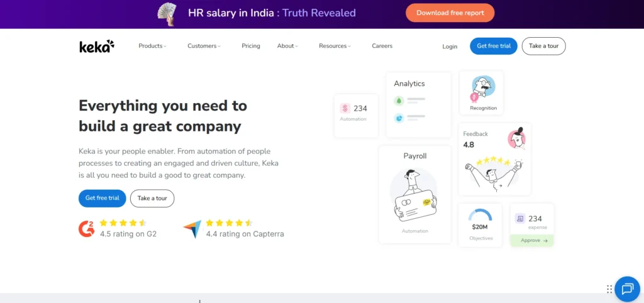Click '4.4 rating on Capterra' text
The image size is (644, 303).
[245, 234]
